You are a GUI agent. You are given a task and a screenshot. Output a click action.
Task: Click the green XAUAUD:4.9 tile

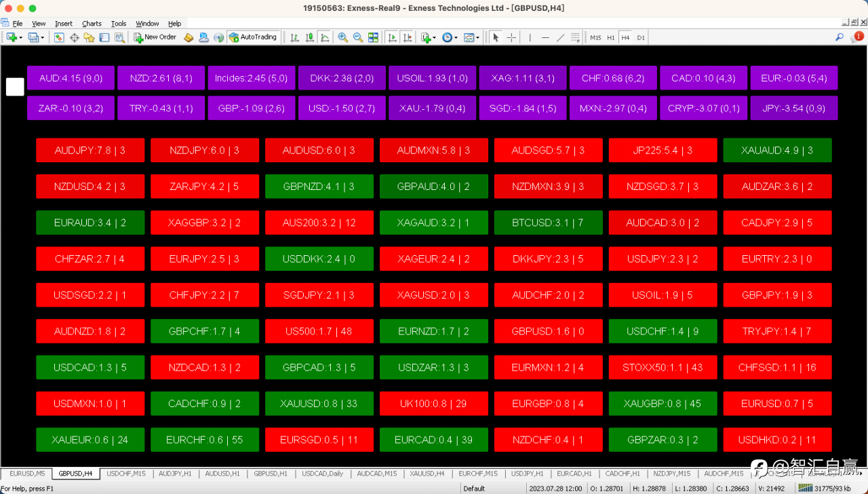pyautogui.click(x=778, y=151)
